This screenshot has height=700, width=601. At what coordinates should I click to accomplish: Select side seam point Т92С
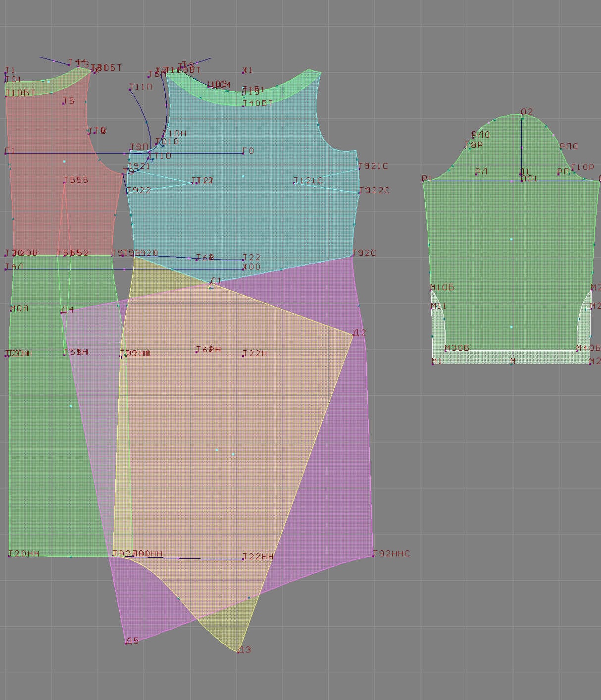click(x=353, y=256)
